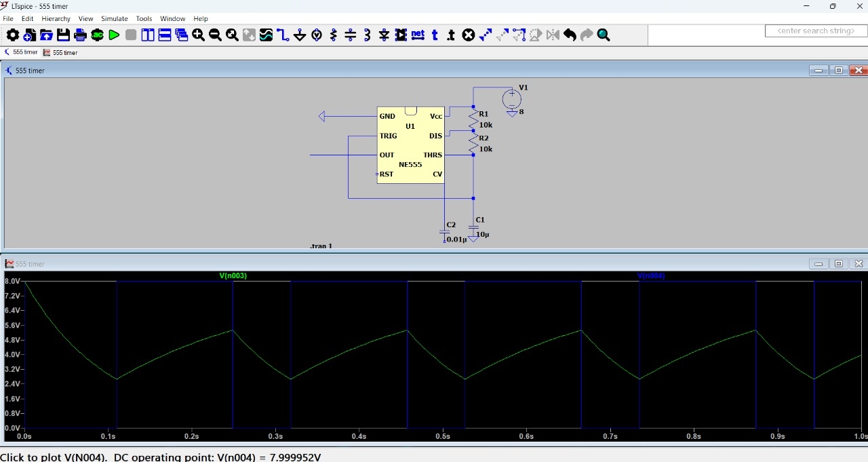Switch to the 555 timer waveform tab
This screenshot has height=462, width=868.
60,52
